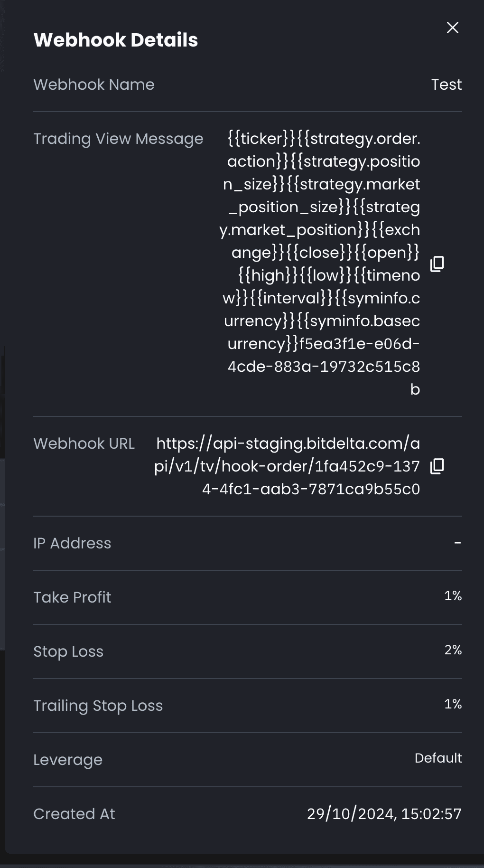Click the Trailing Stop Loss label
This screenshot has height=868, width=484.
[98, 706]
